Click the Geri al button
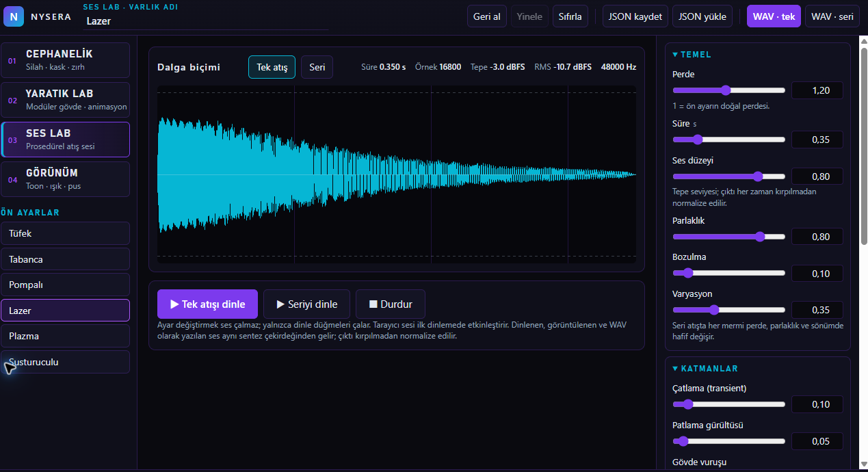Screen dimensions: 868x472 (x=486, y=16)
